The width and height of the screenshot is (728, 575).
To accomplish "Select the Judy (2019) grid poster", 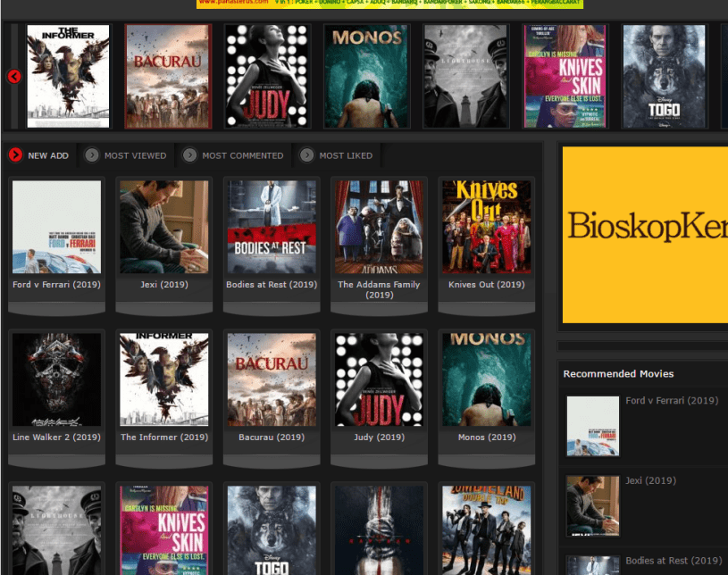I will click(x=379, y=379).
